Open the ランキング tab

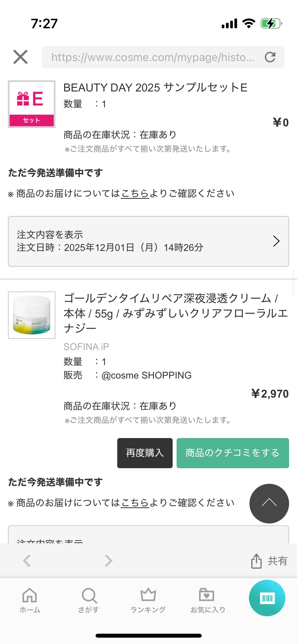[x=148, y=600]
